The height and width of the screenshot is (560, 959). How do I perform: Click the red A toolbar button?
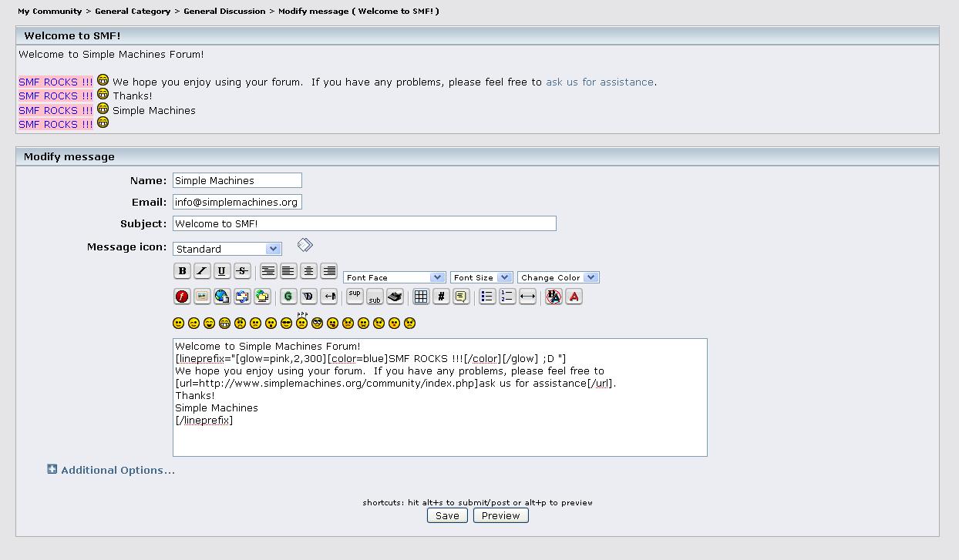(574, 297)
